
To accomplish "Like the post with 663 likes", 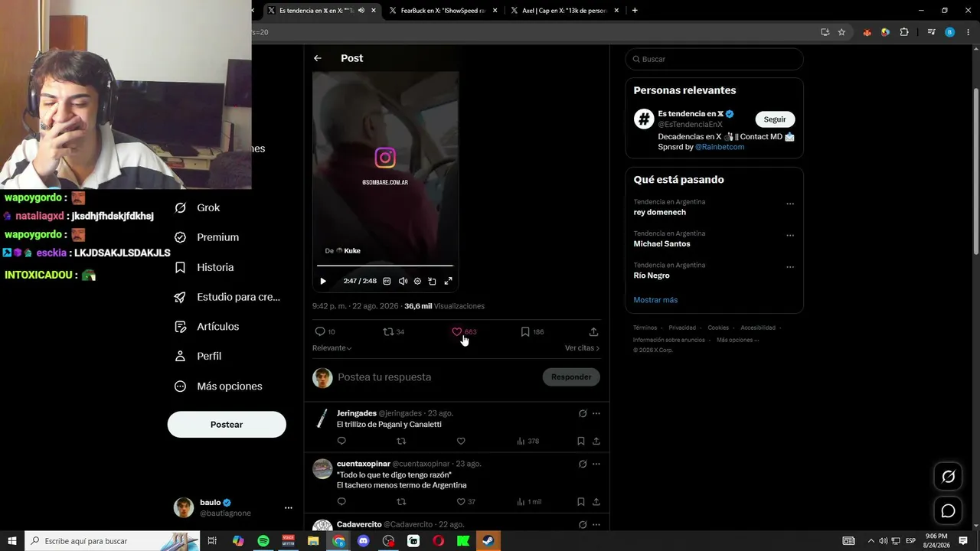I will click(464, 331).
